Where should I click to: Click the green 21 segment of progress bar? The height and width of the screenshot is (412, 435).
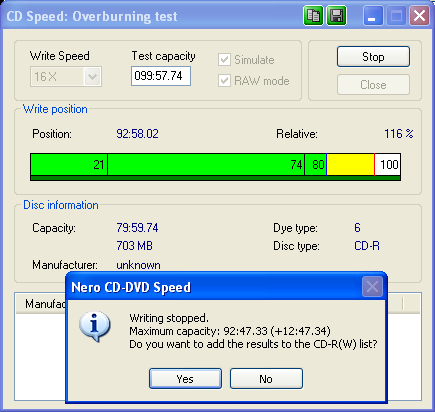pos(69,164)
